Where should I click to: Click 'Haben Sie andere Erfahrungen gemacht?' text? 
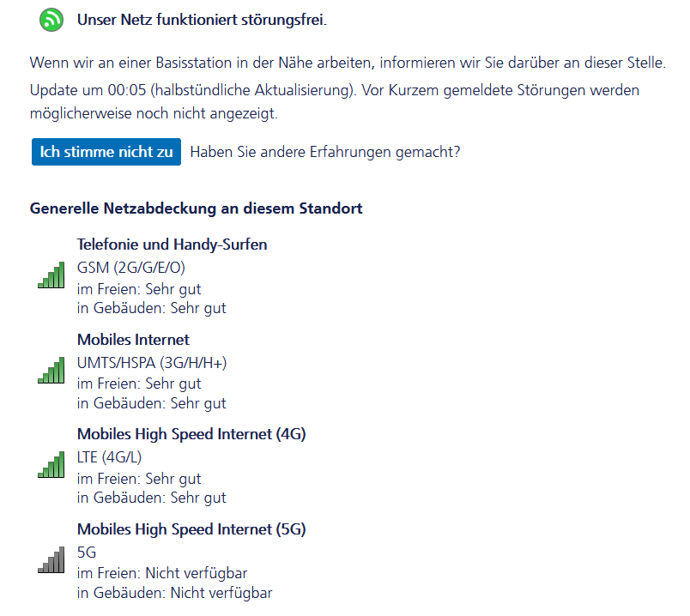(325, 152)
